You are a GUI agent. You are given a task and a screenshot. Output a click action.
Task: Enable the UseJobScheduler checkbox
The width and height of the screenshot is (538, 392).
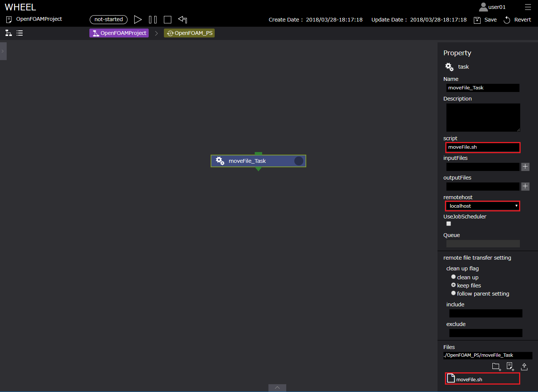[x=449, y=224]
